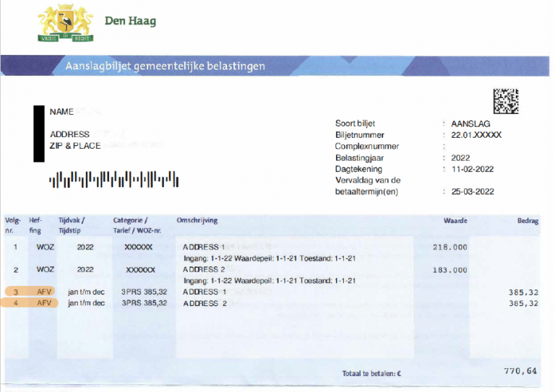The image size is (555, 392).
Task: Click the barcode below the address block
Action: tap(114, 179)
